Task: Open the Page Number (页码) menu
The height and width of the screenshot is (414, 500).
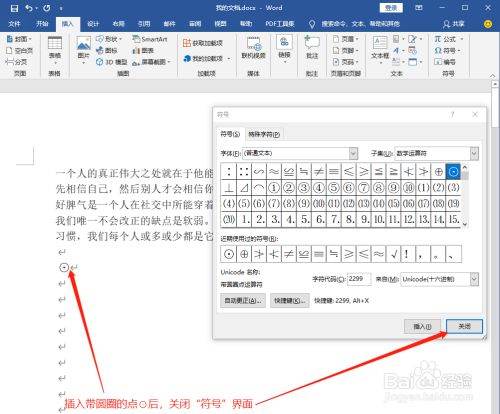Action: [x=345, y=62]
